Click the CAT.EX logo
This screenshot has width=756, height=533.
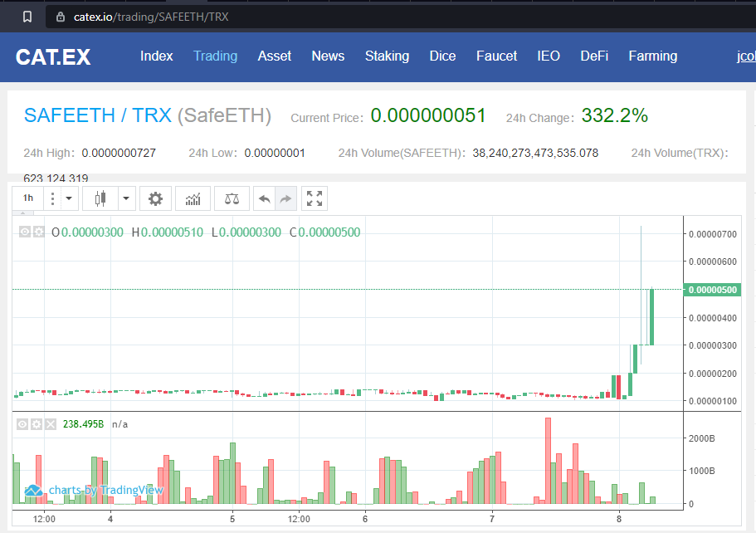point(53,57)
